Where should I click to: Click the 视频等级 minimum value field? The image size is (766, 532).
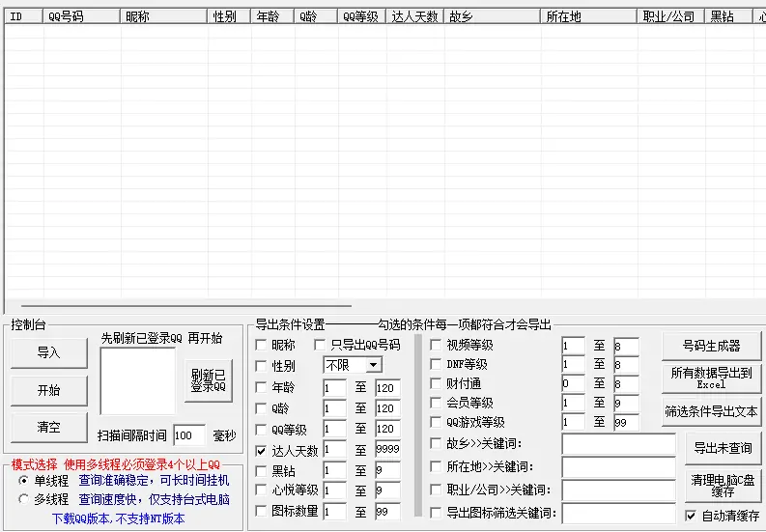tap(573, 346)
